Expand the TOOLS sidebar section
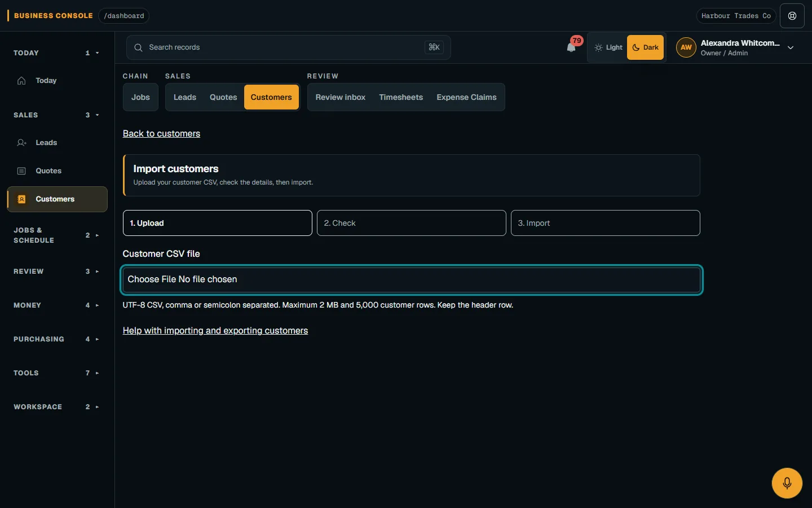The width and height of the screenshot is (812, 508). tap(57, 373)
